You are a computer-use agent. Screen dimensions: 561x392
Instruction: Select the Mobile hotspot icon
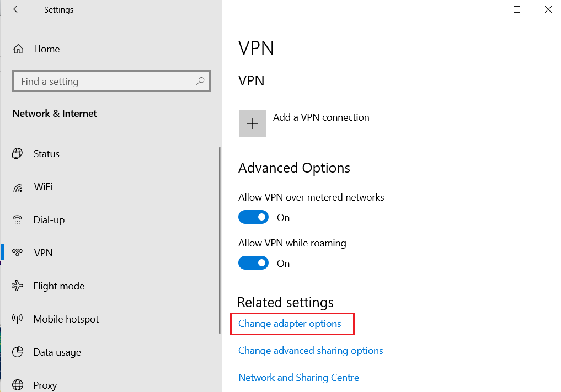coord(18,319)
